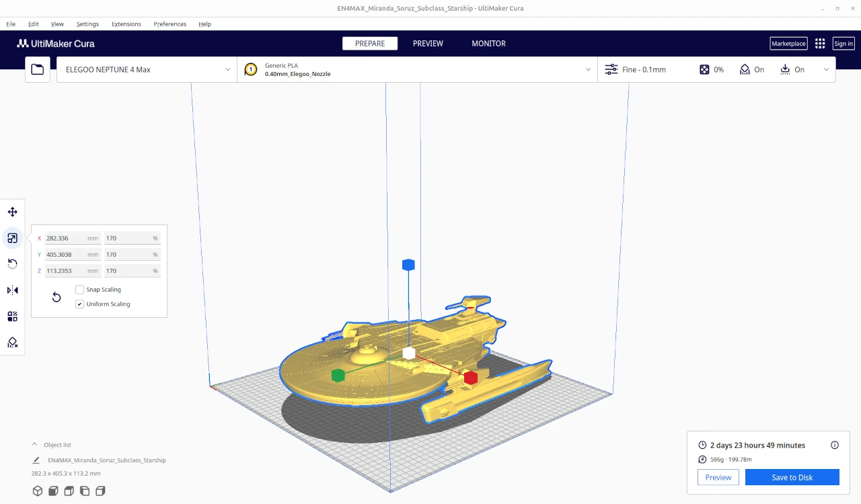Viewport: 861px width, 504px height.
Task: Switch to 3D perspective view cube
Action: tap(38, 491)
